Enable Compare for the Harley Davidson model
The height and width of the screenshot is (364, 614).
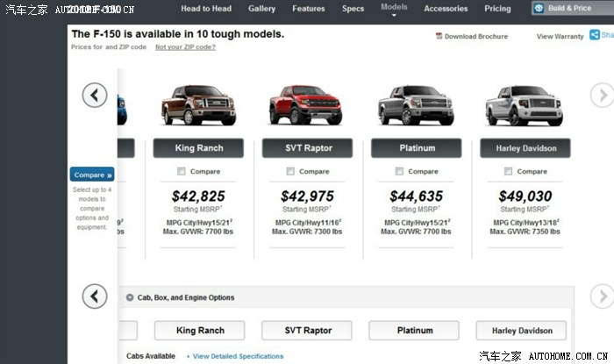(509, 171)
